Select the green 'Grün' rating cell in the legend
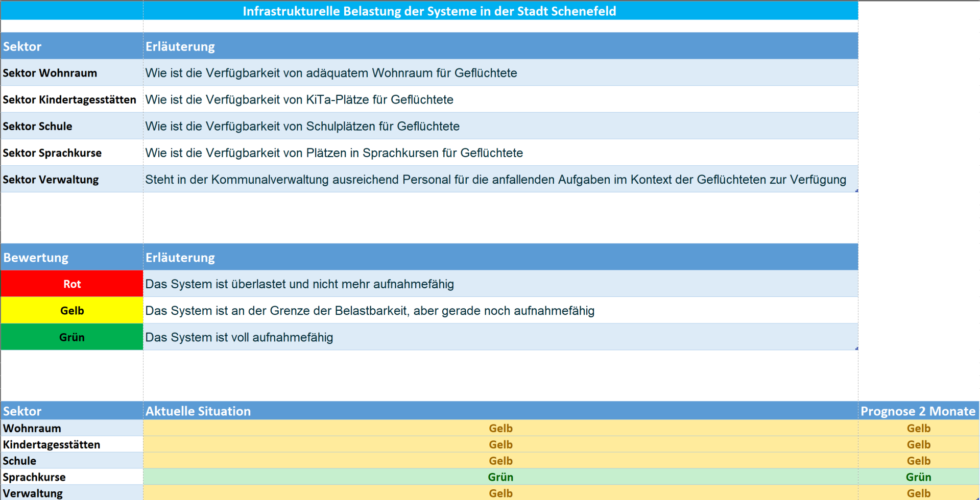Viewport: 980px width, 500px height. click(72, 337)
